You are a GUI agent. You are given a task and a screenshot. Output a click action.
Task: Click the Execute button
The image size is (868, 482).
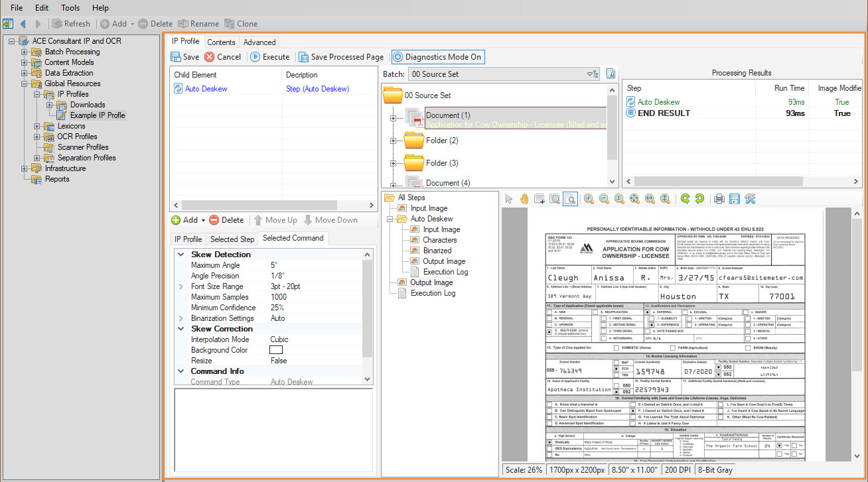(269, 57)
